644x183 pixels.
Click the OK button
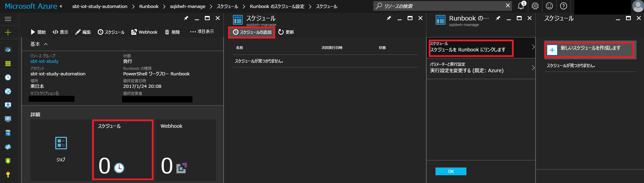451,171
